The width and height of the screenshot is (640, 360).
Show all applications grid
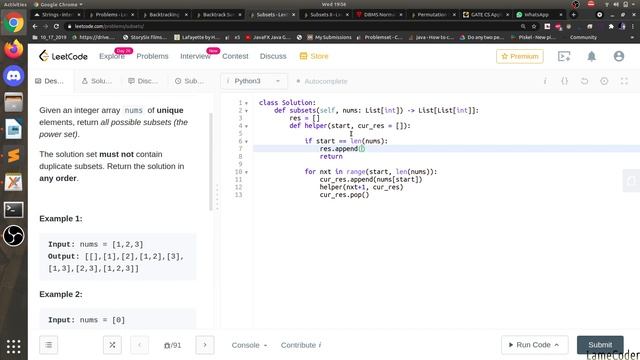[13, 347]
